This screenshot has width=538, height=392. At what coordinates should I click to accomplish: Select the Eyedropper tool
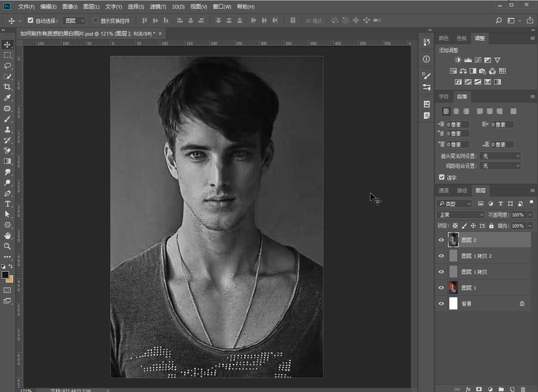coord(7,98)
